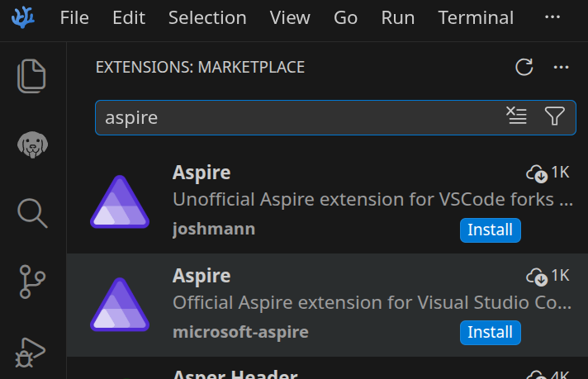Click Aspire title above joshmann publisher

pyautogui.click(x=202, y=173)
